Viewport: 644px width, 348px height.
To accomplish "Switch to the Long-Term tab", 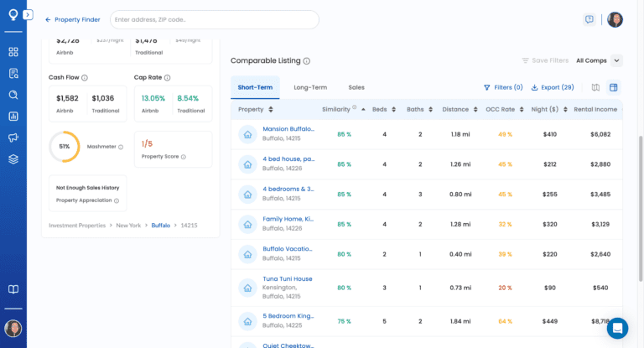I will point(309,87).
